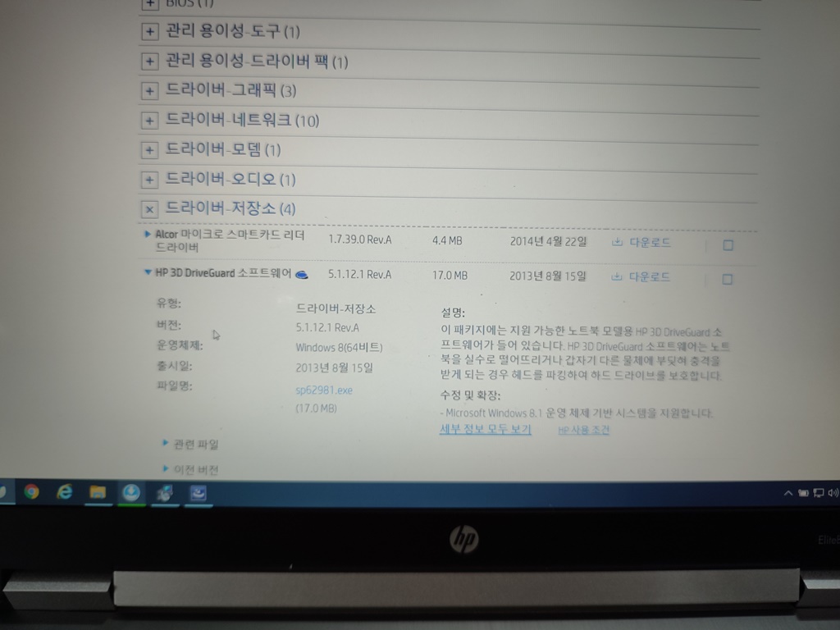This screenshot has width=840, height=630.
Task: Click the download icon in Alcor row
Action: point(617,242)
